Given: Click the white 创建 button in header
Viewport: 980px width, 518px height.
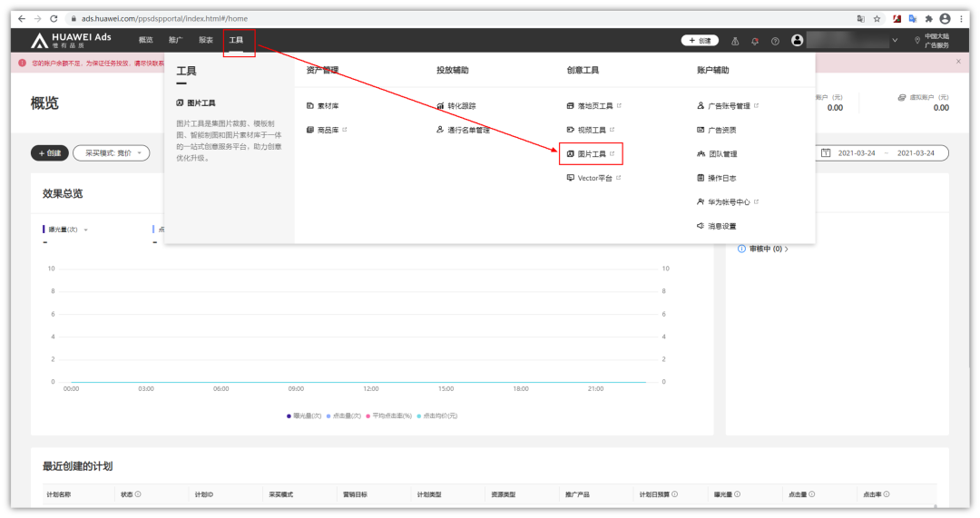Looking at the screenshot, I should click(x=700, y=41).
